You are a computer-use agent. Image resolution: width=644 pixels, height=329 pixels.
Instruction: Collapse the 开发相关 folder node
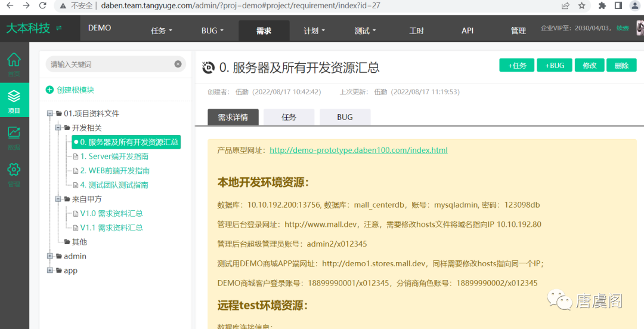click(58, 128)
